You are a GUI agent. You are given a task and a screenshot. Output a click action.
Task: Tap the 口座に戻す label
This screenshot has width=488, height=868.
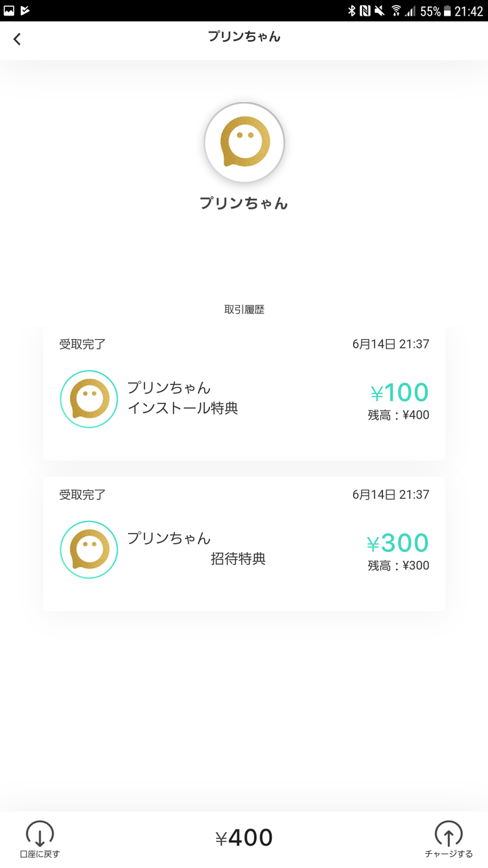[x=39, y=854]
